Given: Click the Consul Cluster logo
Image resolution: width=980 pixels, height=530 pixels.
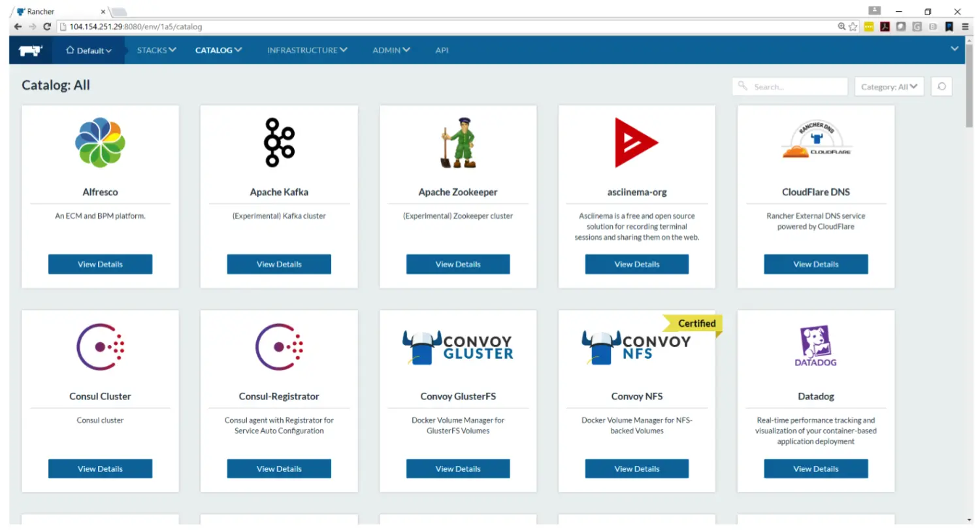Looking at the screenshot, I should click(100, 348).
